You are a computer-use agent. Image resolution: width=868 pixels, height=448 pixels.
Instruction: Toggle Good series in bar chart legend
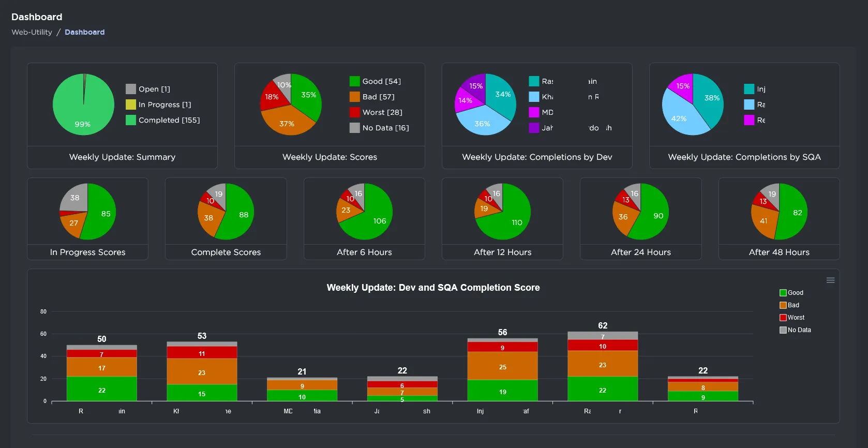click(x=791, y=293)
